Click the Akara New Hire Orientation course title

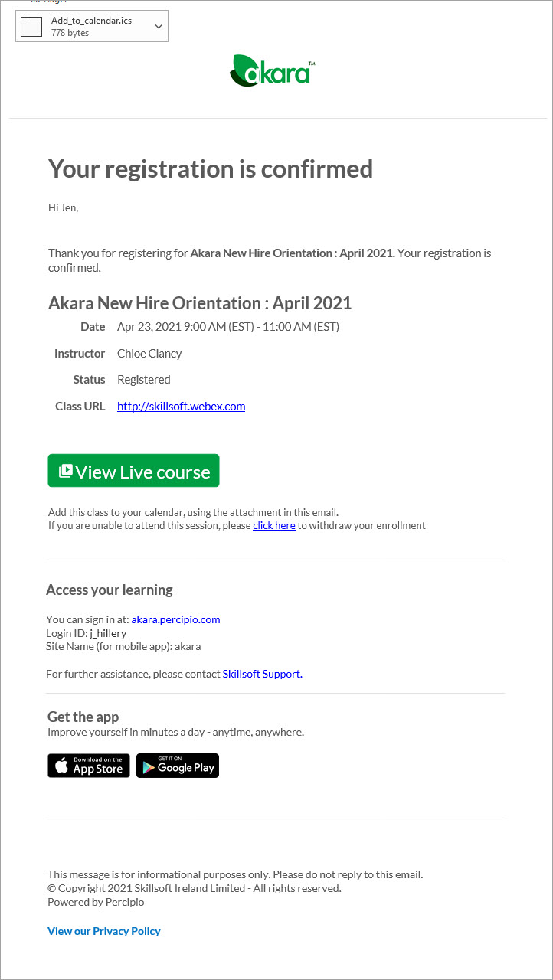tap(200, 303)
